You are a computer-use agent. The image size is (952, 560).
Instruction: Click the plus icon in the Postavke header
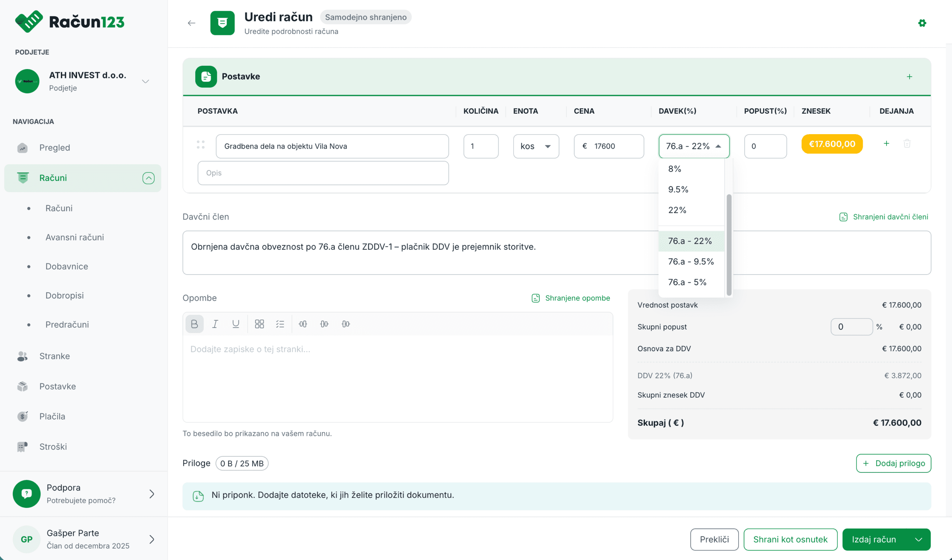[x=909, y=77]
